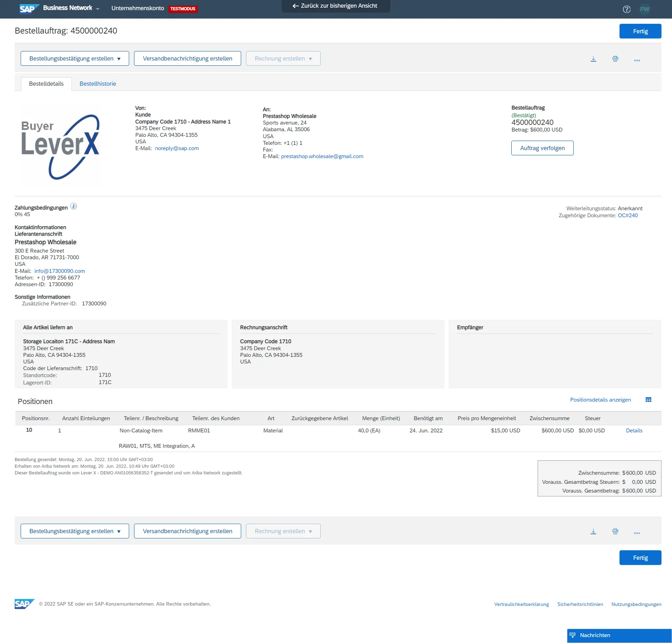Click the Teilenr. / Beschreibung column header
Screen dimensions: 672x643
(151, 418)
